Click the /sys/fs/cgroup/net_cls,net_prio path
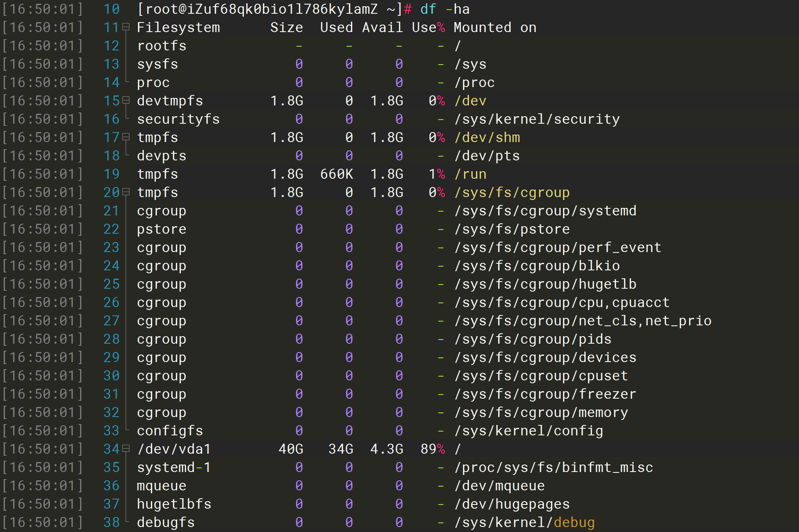 click(x=582, y=321)
